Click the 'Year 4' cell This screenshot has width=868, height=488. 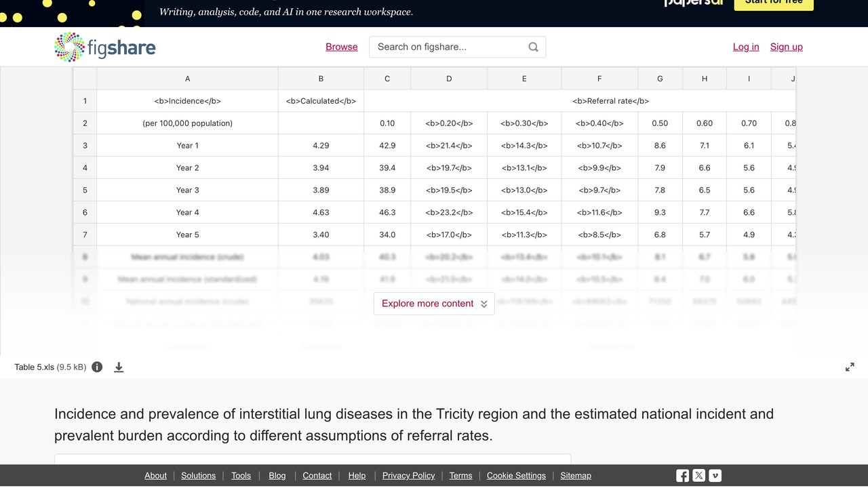click(188, 212)
